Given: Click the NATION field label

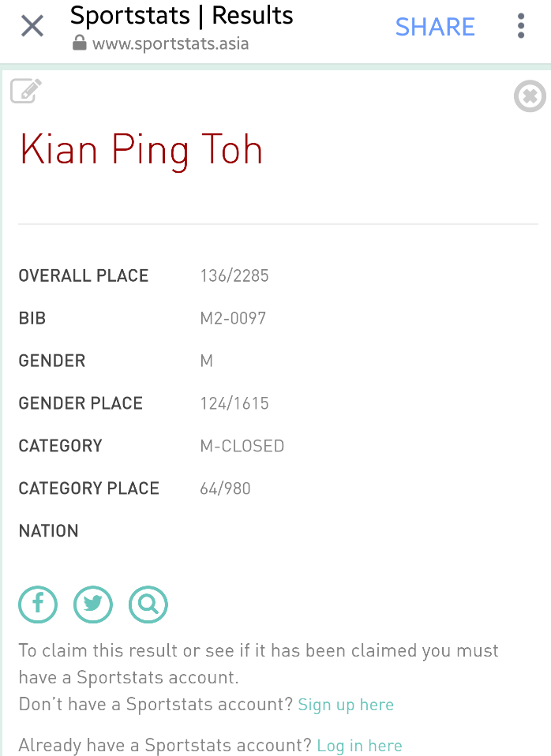Looking at the screenshot, I should click(x=48, y=531).
